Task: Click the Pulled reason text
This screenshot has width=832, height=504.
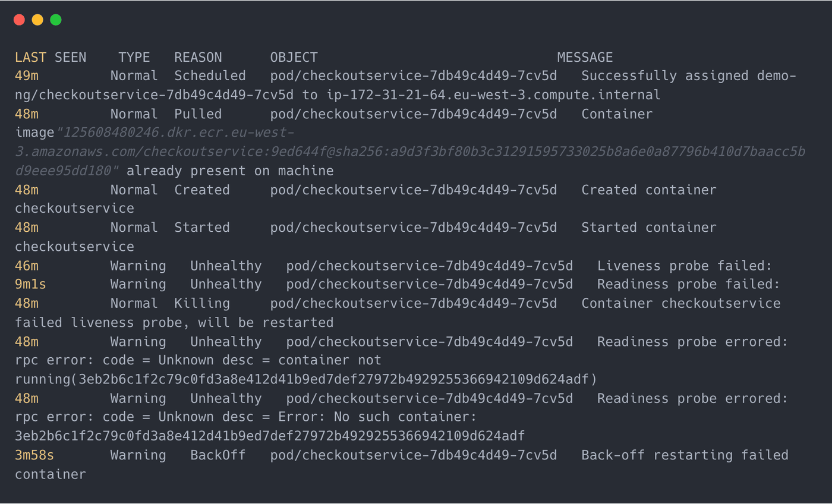Action: coord(198,114)
